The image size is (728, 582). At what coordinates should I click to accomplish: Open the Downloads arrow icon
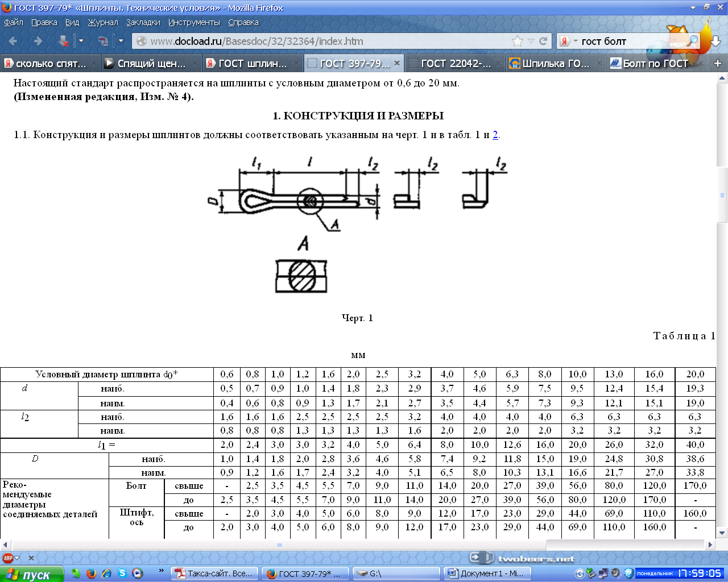click(x=715, y=41)
